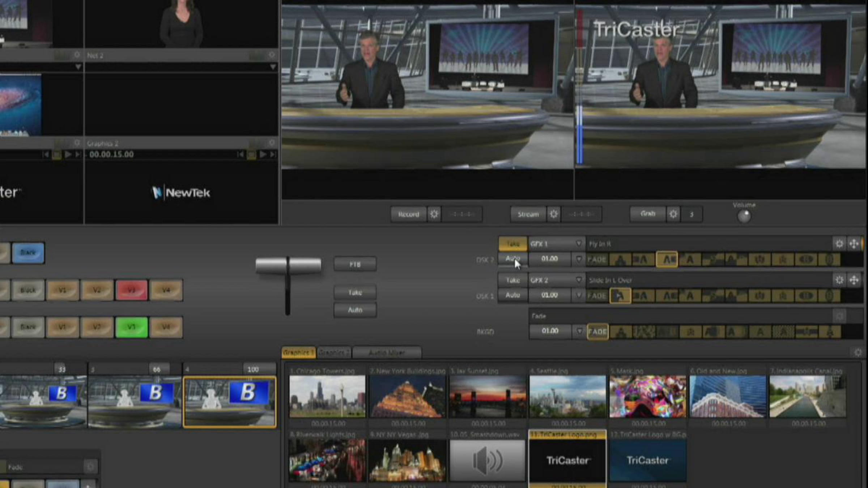Open the Grab settings gear

coord(673,214)
